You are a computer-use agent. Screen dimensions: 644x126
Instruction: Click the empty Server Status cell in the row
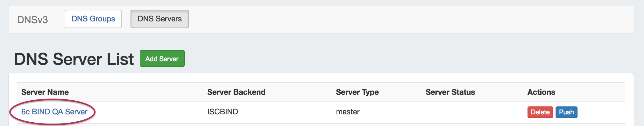point(450,112)
